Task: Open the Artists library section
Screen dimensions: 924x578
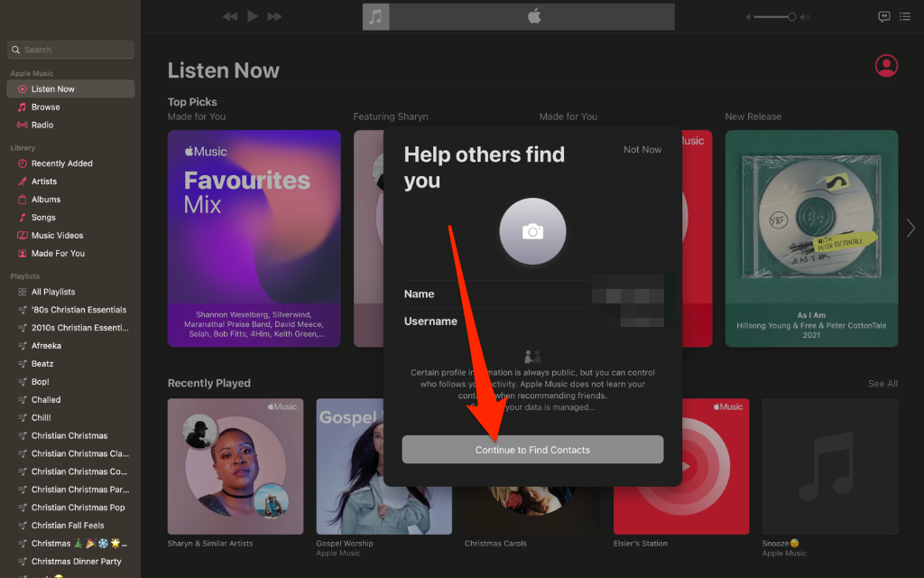Action: tap(70, 181)
